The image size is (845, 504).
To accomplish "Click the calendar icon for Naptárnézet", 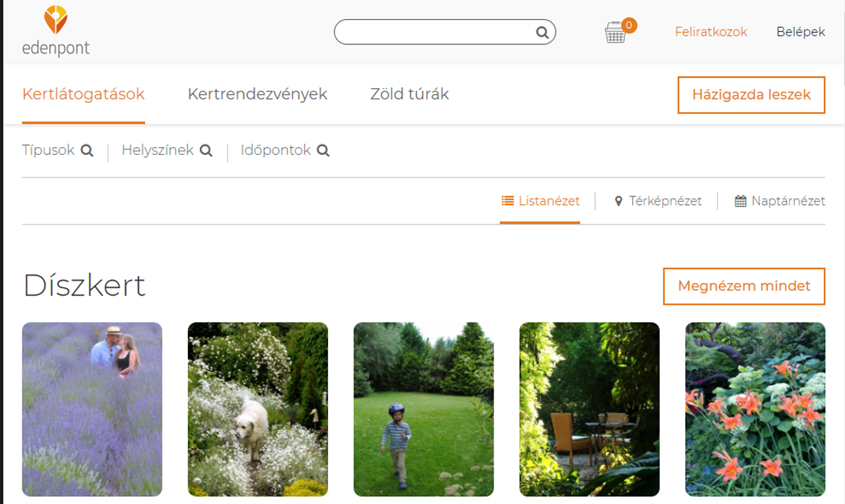I will tap(740, 201).
